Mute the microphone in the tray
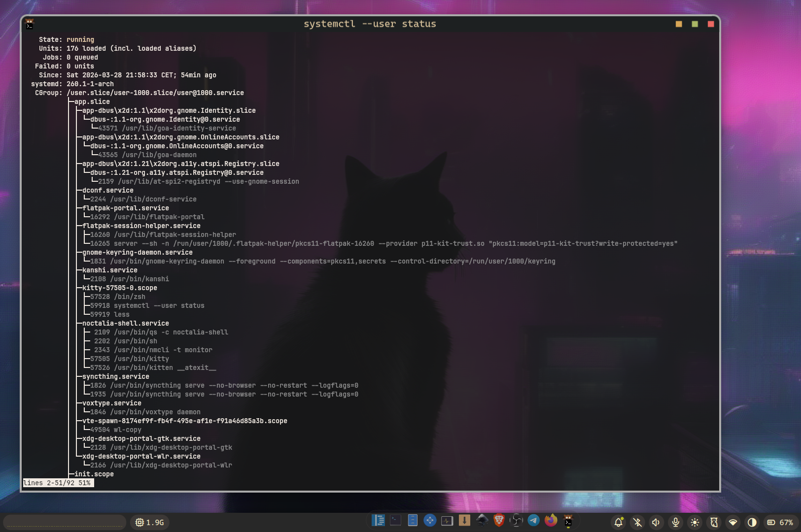The width and height of the screenshot is (801, 532). tap(676, 523)
